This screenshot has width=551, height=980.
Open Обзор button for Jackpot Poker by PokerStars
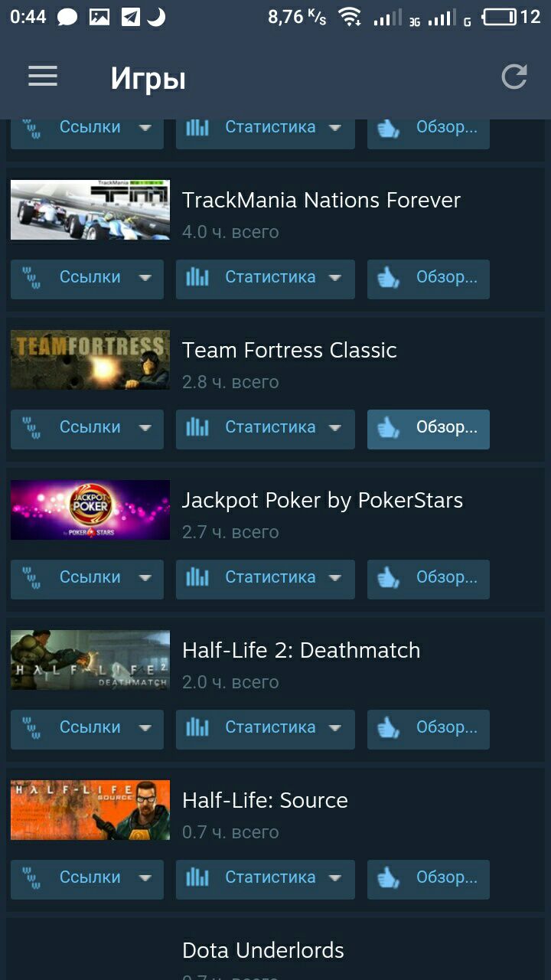429,579
